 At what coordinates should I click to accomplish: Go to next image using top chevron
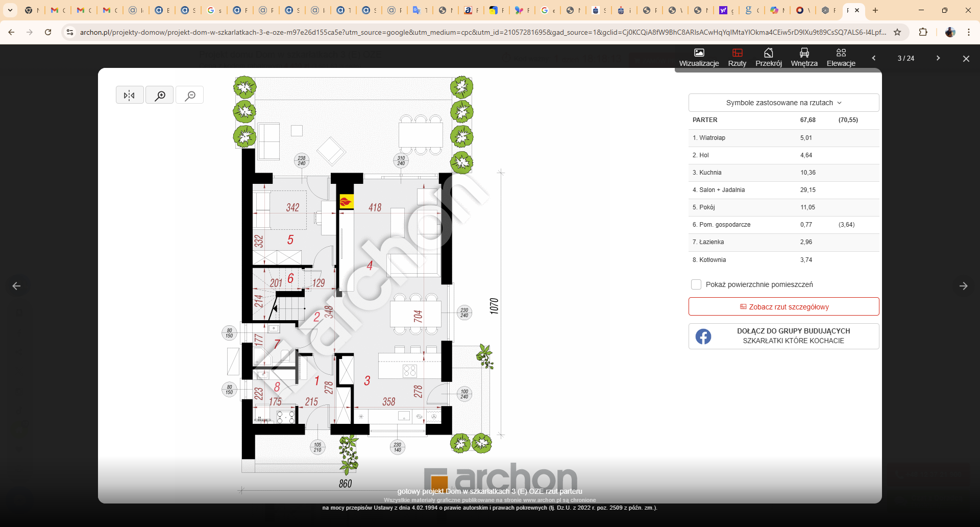point(938,58)
